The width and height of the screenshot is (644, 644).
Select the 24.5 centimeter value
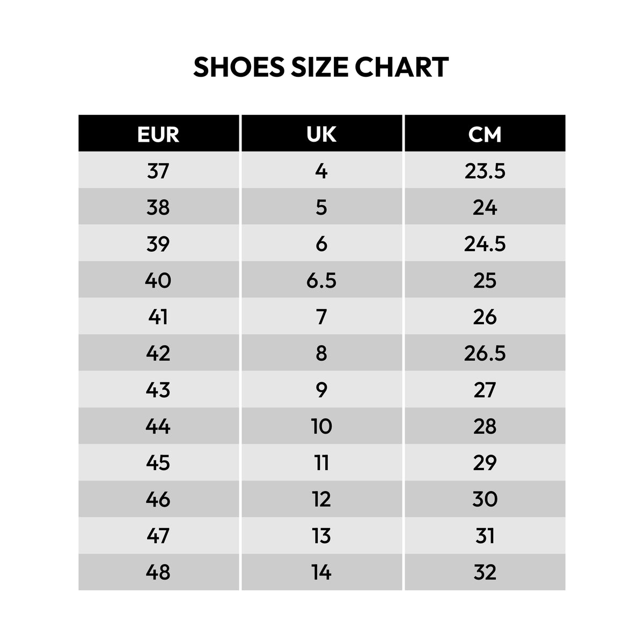(485, 244)
